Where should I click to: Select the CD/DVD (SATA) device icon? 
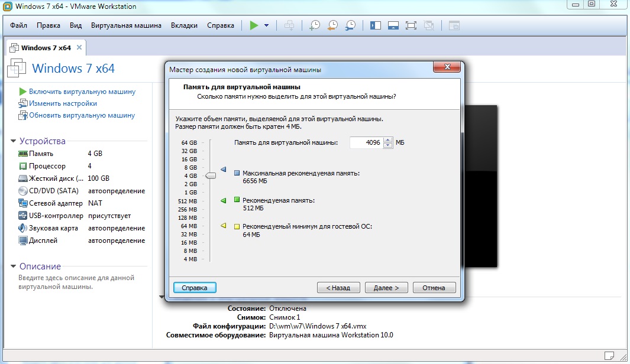coord(23,191)
